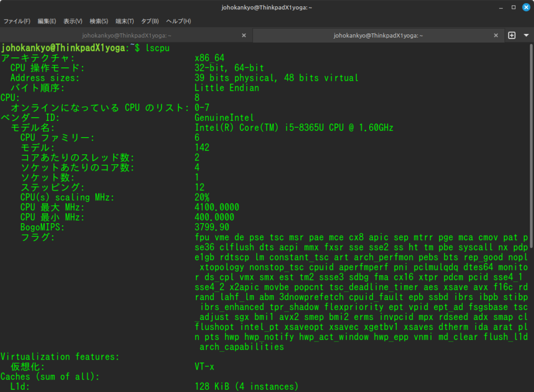The image size is (534, 392).
Task: Expand the tab list dropdown arrow
Action: pyautogui.click(x=525, y=35)
